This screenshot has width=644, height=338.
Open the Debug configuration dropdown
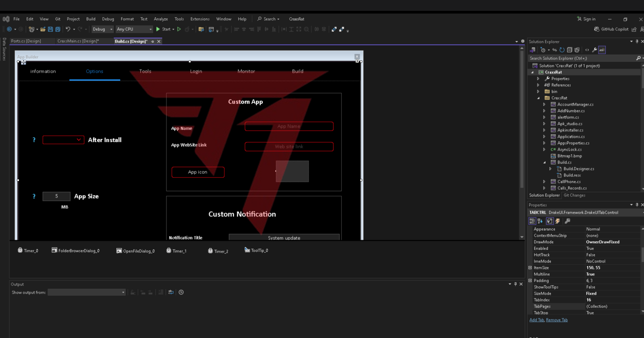[x=103, y=29]
